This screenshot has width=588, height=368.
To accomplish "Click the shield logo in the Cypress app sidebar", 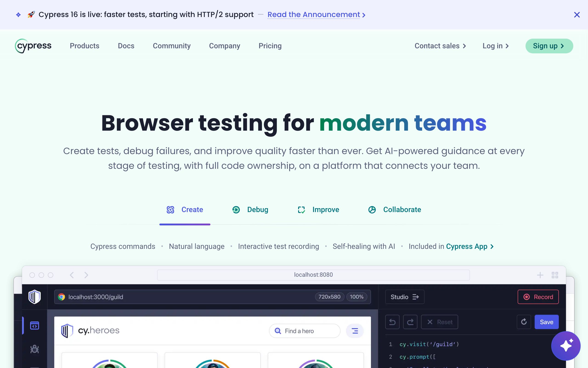I will click(x=34, y=297).
